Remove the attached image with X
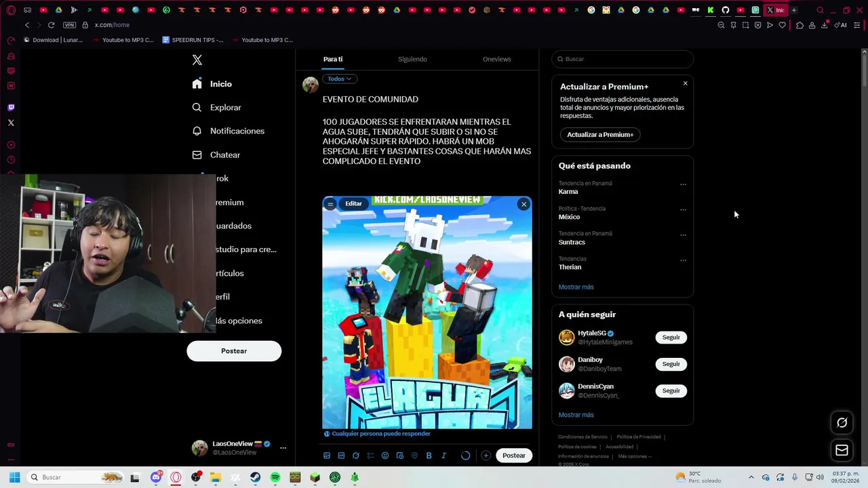 [x=524, y=204]
